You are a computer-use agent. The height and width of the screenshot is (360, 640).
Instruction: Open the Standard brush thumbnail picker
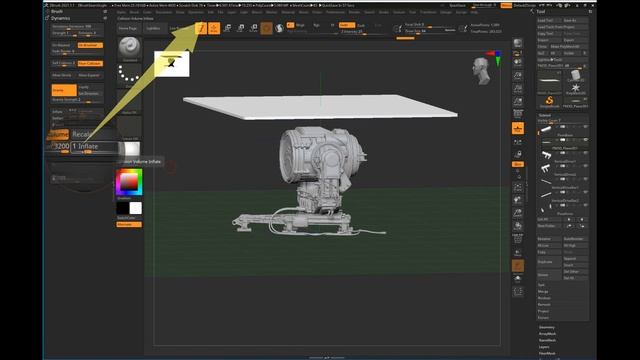pos(129,49)
